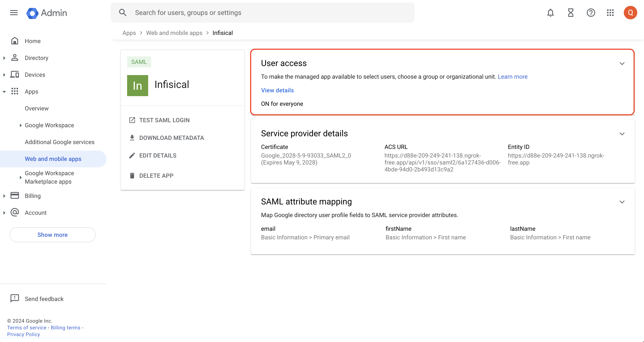
Task: Expand the Billing sidebar section
Action: point(4,196)
